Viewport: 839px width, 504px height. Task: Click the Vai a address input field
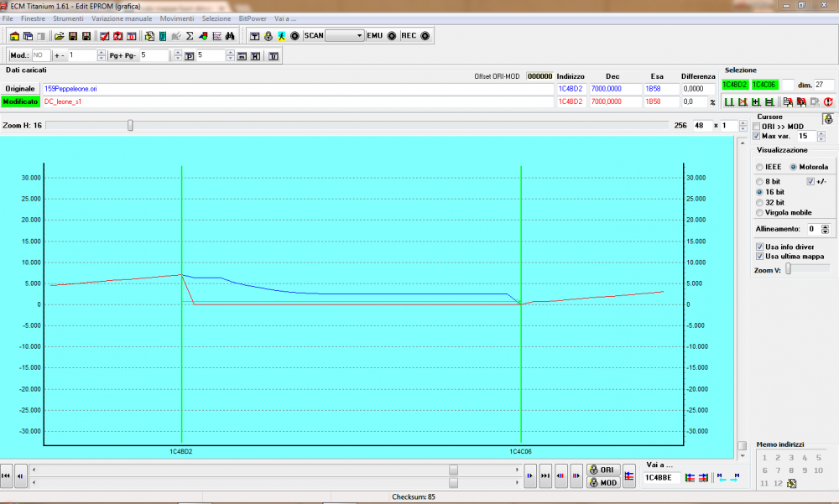coord(662,478)
